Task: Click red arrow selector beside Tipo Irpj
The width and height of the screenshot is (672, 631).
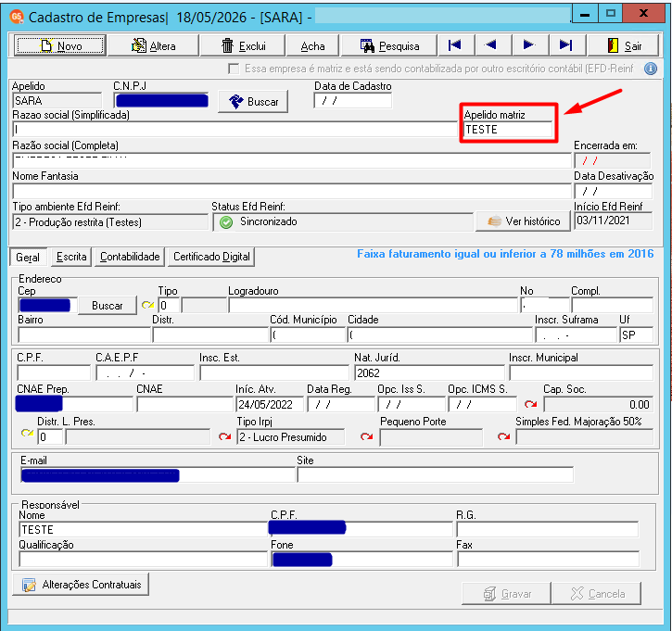Action: point(225,437)
